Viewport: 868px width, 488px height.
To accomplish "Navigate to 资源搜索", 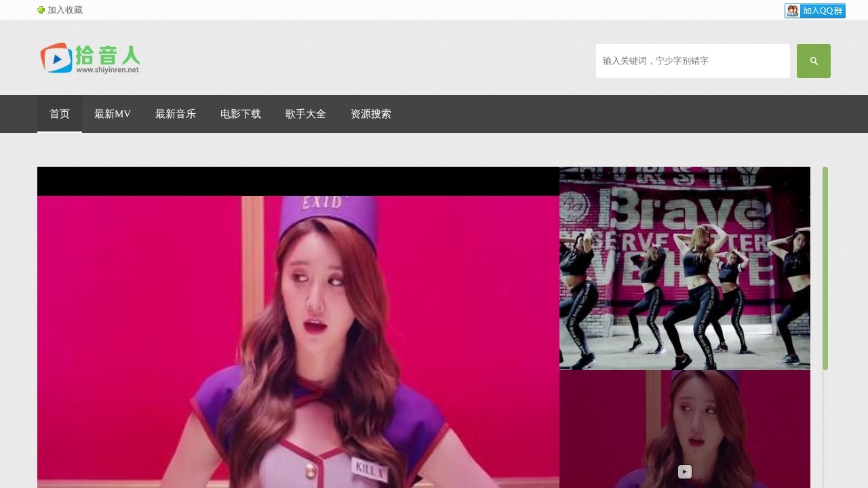I will [x=371, y=114].
